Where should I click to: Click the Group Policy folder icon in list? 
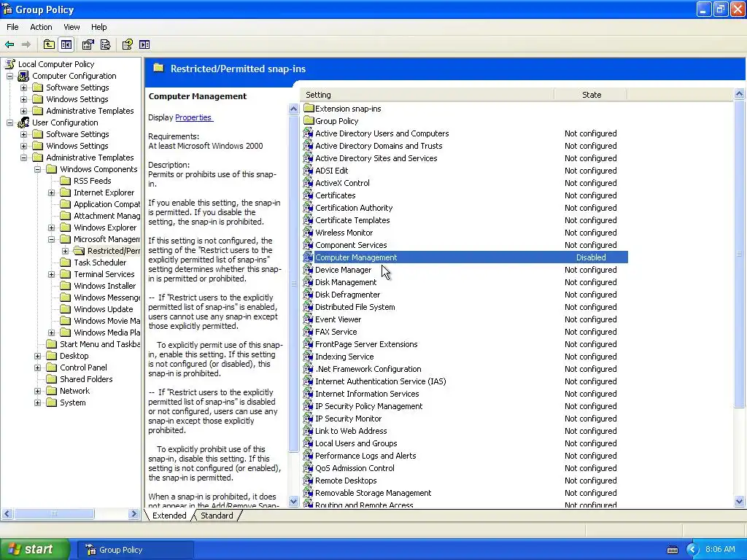coord(309,120)
